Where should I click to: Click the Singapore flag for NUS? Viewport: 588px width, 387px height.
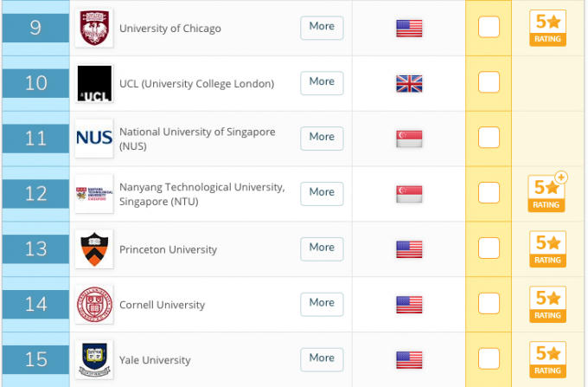pos(409,139)
